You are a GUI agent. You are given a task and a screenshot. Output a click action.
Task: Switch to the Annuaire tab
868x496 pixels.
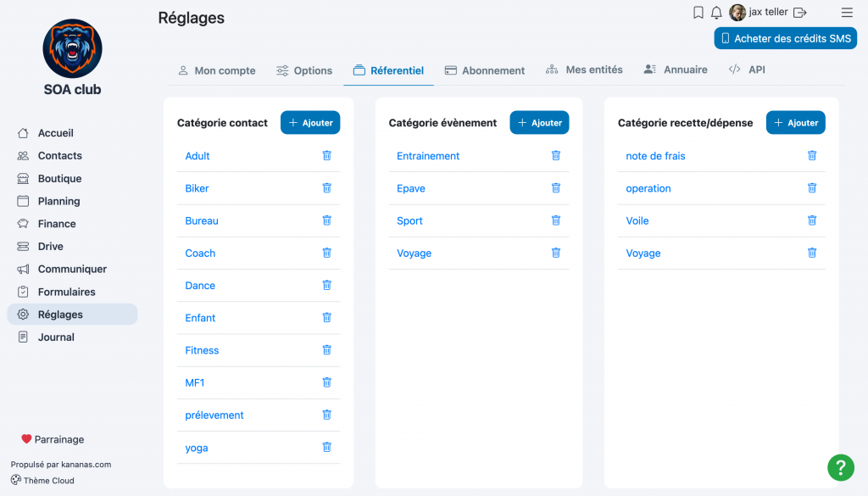pyautogui.click(x=676, y=70)
